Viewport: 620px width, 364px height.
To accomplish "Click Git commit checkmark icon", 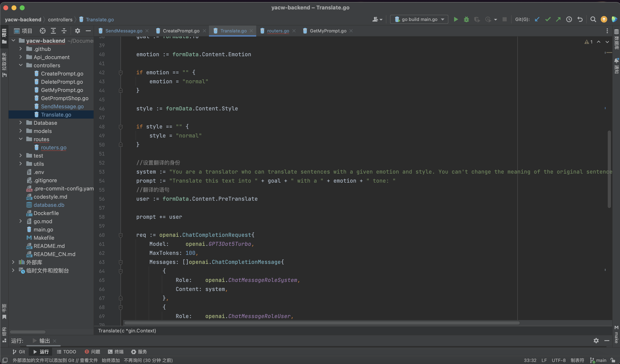I will coord(548,19).
